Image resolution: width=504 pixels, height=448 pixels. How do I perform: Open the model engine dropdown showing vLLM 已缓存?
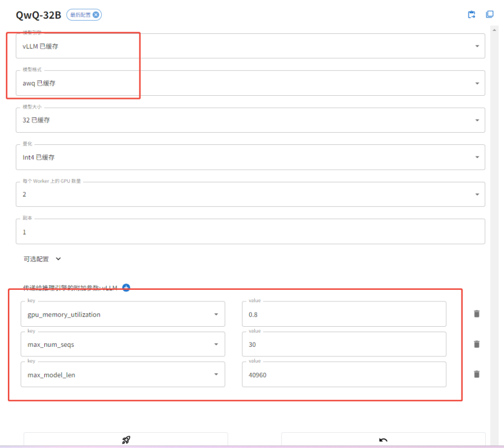(250, 46)
